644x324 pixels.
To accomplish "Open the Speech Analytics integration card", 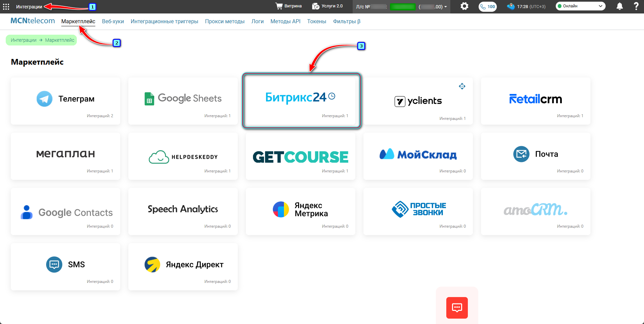I will pyautogui.click(x=183, y=212).
